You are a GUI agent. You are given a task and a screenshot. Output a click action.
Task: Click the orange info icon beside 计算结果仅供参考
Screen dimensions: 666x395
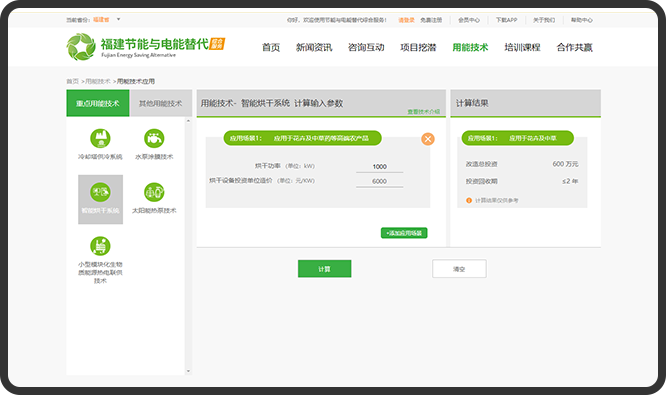click(x=469, y=200)
